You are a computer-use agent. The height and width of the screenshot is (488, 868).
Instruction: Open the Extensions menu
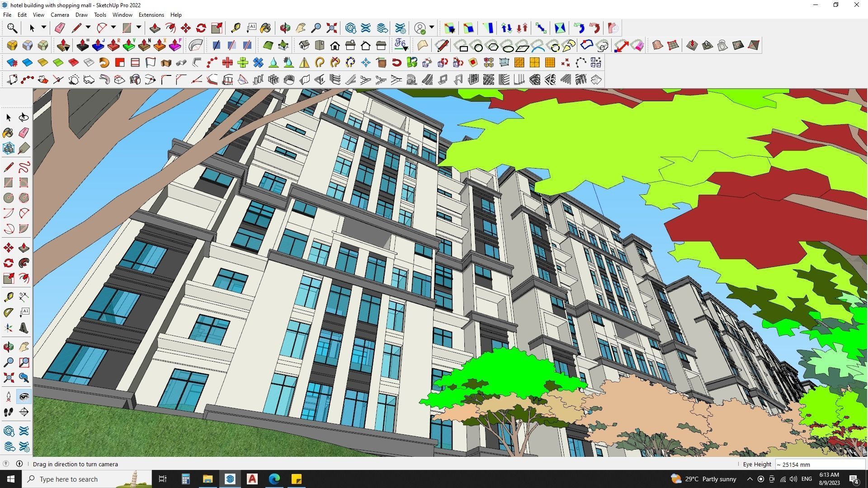point(151,15)
